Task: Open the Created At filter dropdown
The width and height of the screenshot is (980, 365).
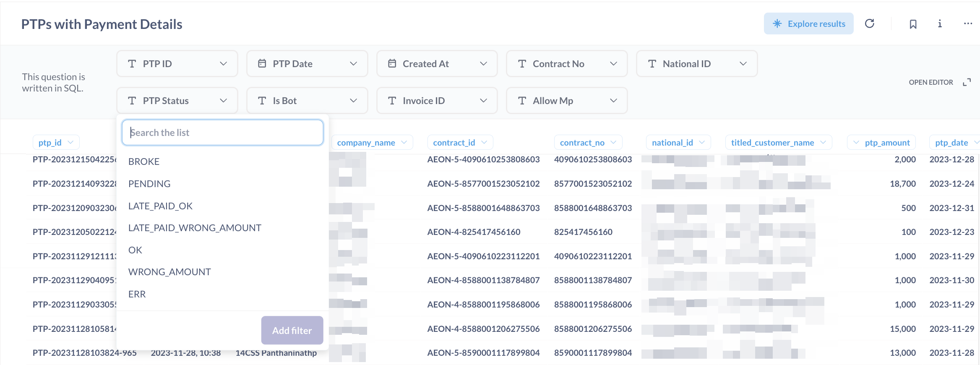Action: tap(437, 64)
